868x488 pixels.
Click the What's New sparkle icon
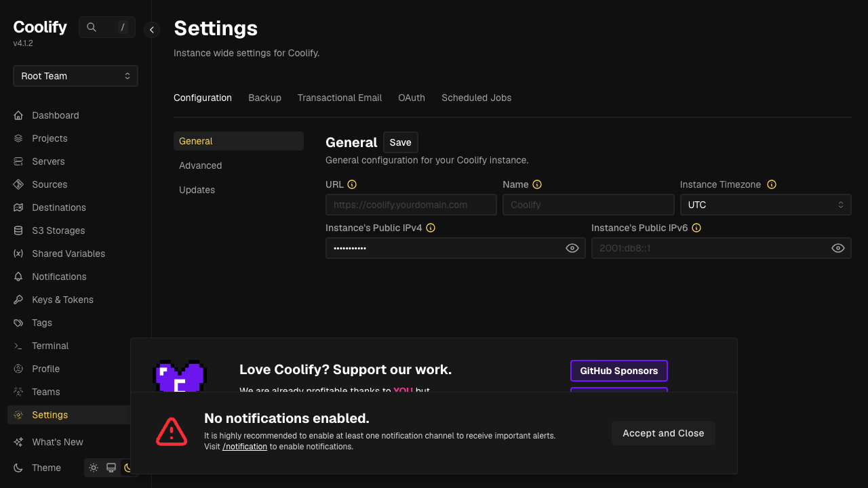(18, 442)
